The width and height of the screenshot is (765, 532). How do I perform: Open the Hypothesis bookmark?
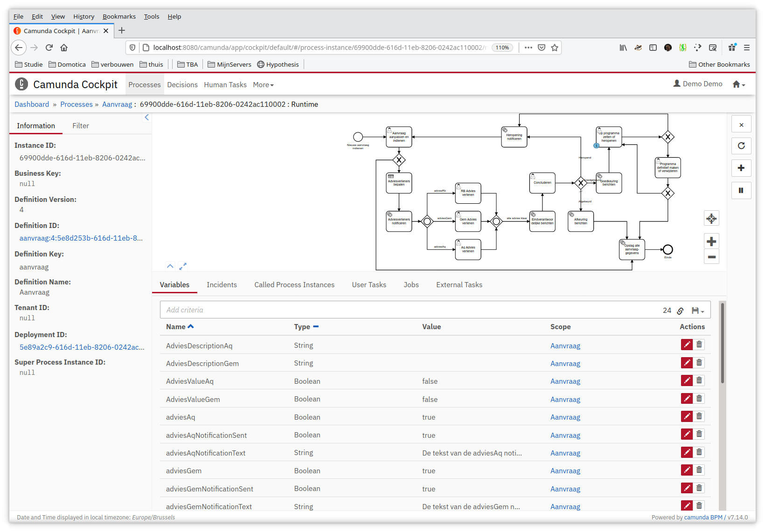click(x=278, y=64)
